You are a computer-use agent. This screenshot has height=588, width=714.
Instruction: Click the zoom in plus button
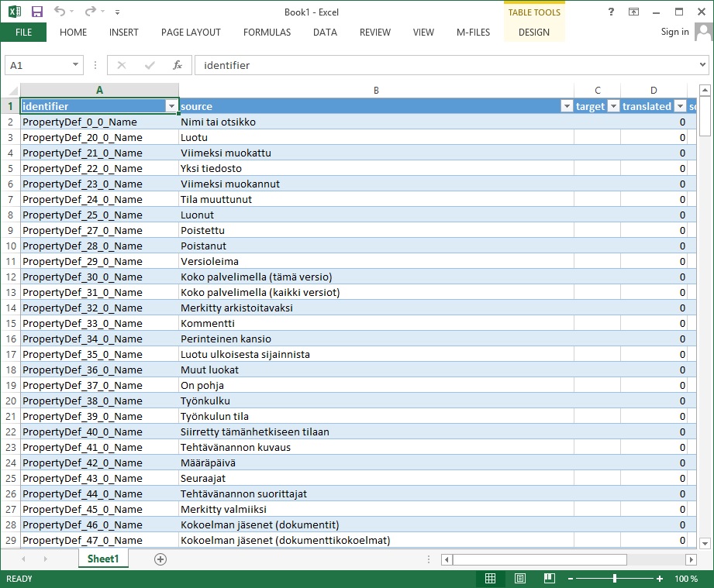[660, 579]
